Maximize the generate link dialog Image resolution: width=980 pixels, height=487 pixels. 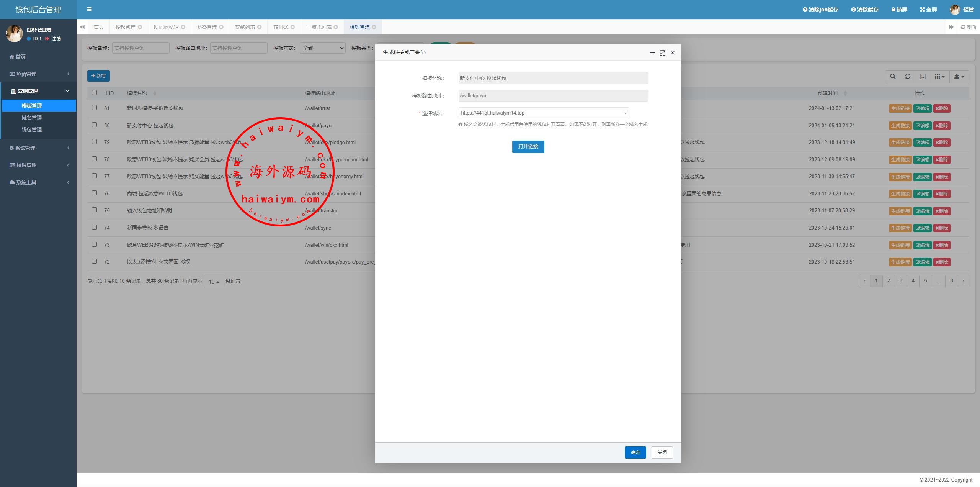coord(662,53)
